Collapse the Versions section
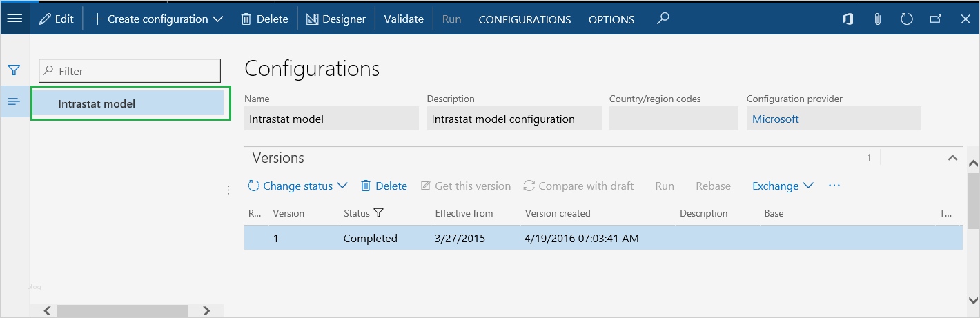 coord(952,158)
